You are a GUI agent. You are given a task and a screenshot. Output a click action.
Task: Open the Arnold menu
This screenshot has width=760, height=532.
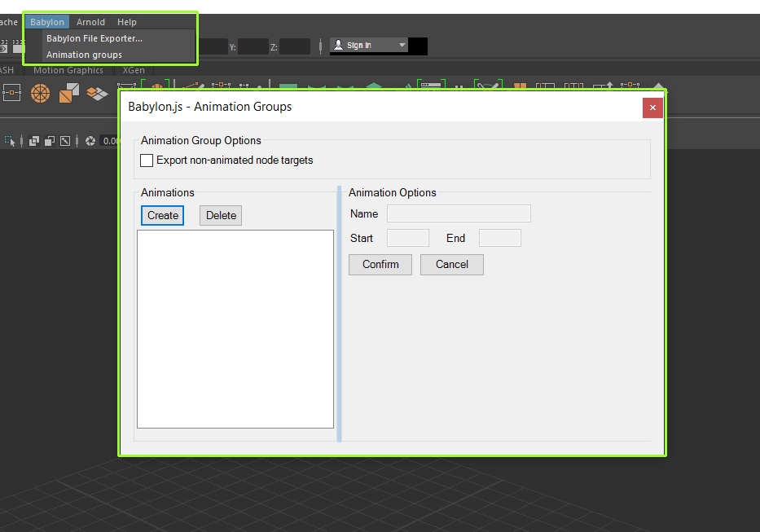coord(90,22)
